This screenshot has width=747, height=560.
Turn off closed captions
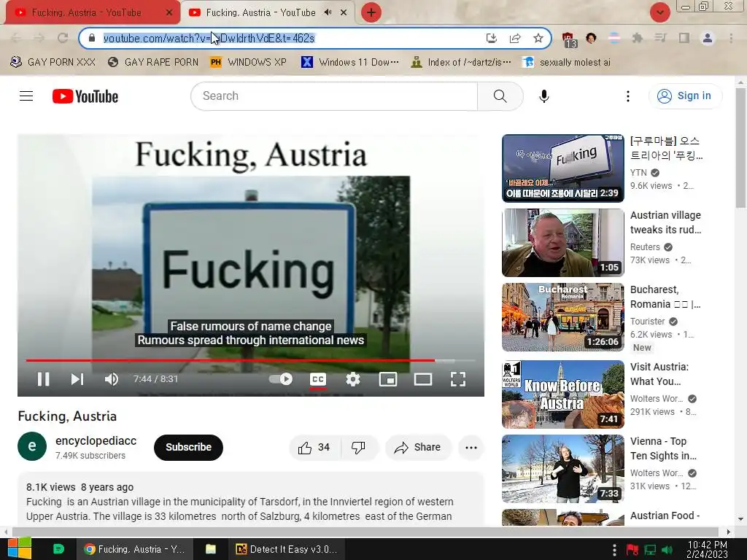point(318,379)
